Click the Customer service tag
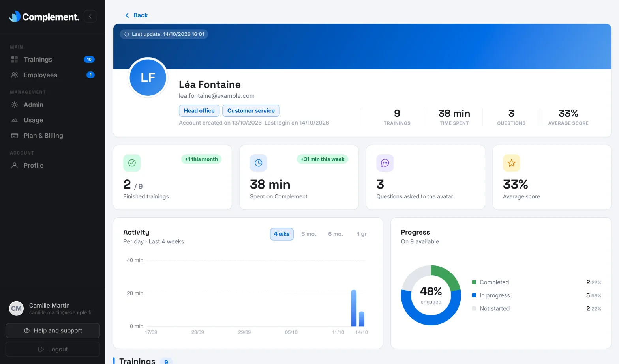This screenshot has height=364, width=619. click(x=251, y=111)
